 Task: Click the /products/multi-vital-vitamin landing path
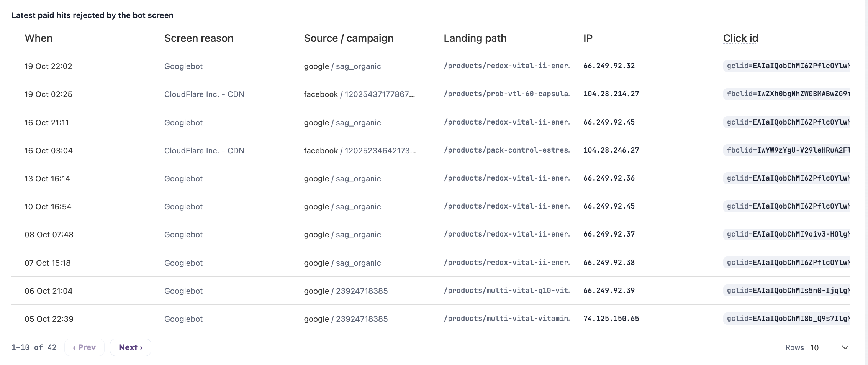pyautogui.click(x=507, y=319)
